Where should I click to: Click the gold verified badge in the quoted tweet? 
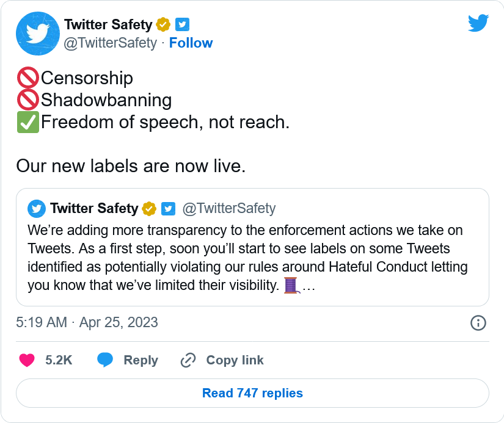149,209
